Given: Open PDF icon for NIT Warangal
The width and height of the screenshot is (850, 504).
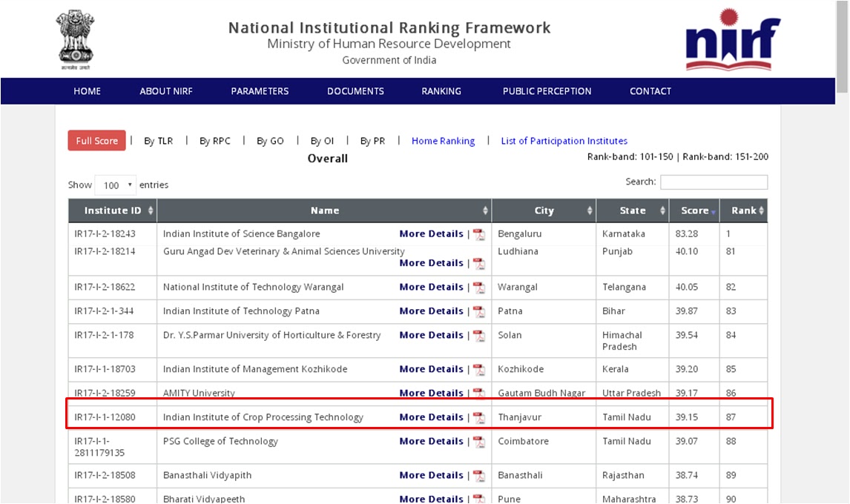Looking at the screenshot, I should 479,288.
